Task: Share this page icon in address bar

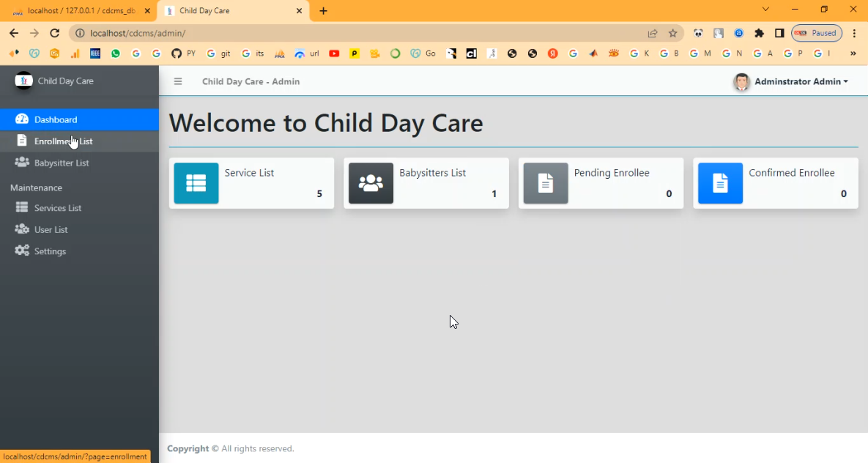Action: tap(653, 33)
